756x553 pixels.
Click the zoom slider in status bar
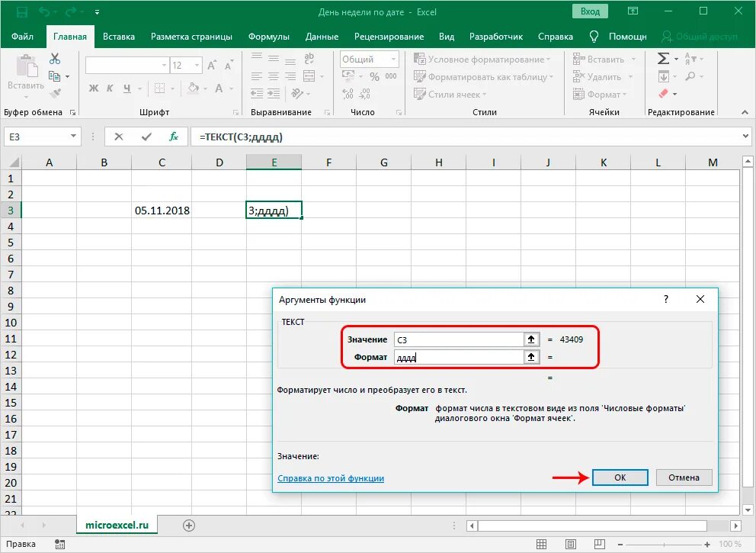coord(664,545)
